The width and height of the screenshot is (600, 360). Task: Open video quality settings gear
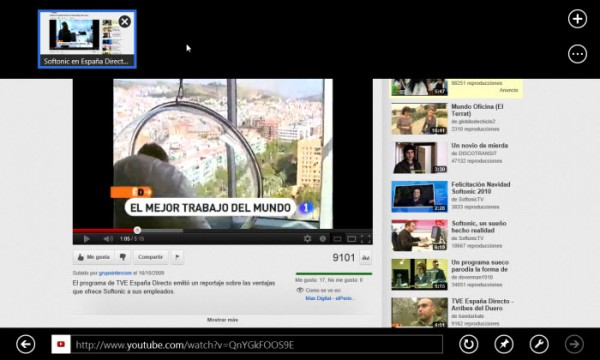307,239
